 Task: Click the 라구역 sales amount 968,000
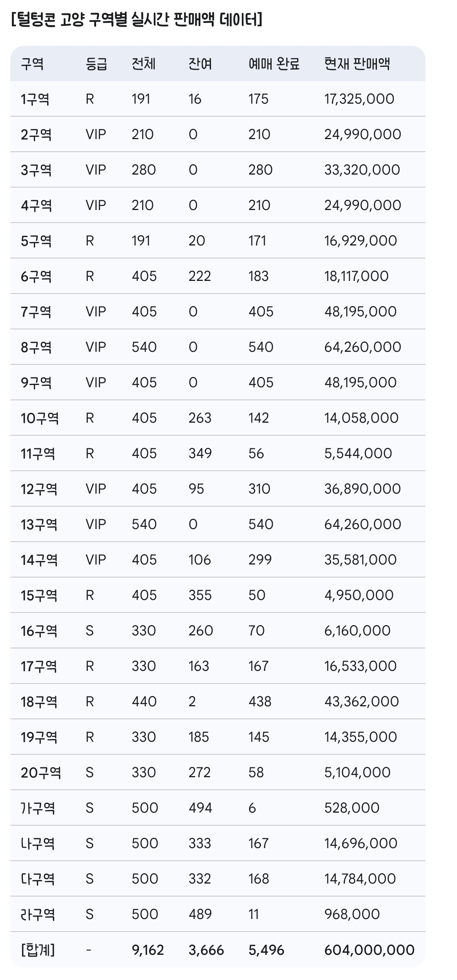pyautogui.click(x=352, y=914)
